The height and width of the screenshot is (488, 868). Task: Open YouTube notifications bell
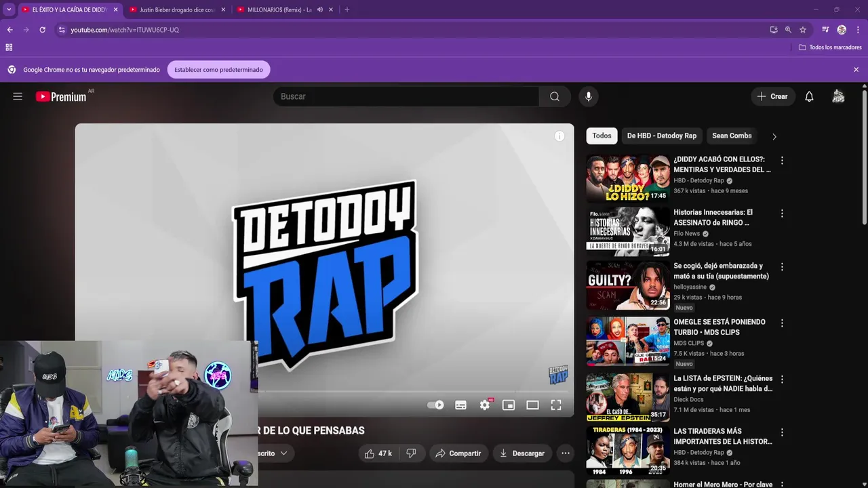coord(809,96)
